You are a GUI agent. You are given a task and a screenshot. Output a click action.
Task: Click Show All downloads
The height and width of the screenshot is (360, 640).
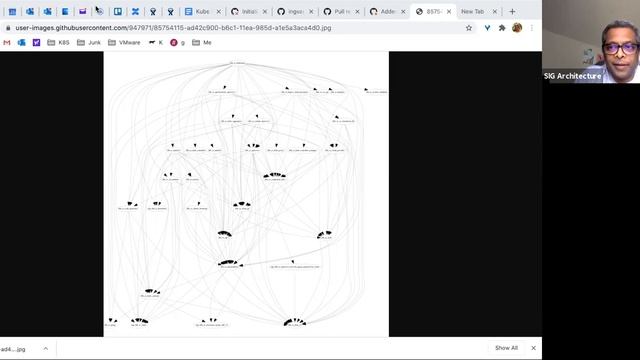tap(506, 348)
